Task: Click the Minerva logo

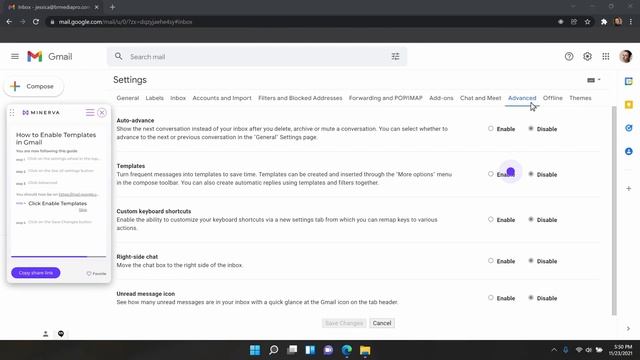Action: [41, 112]
